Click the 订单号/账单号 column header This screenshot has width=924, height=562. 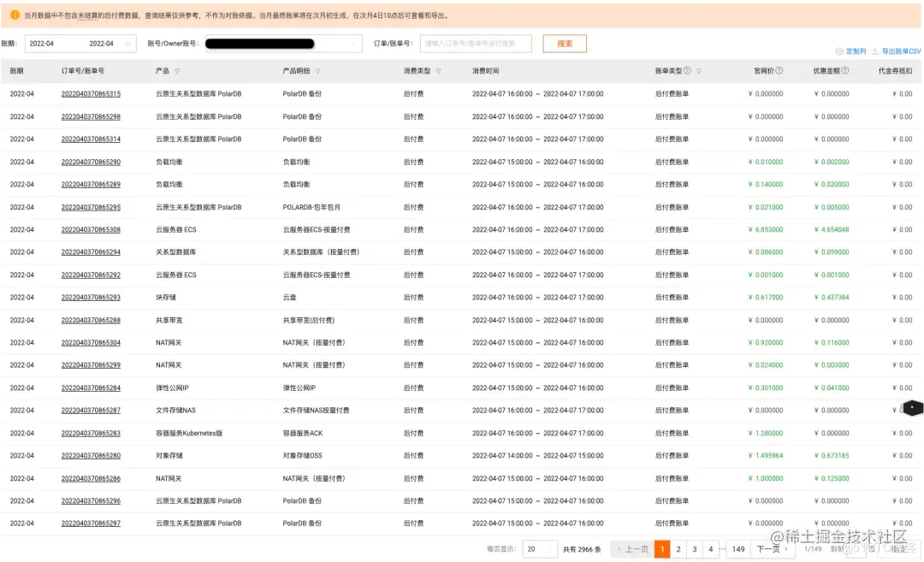[82, 71]
